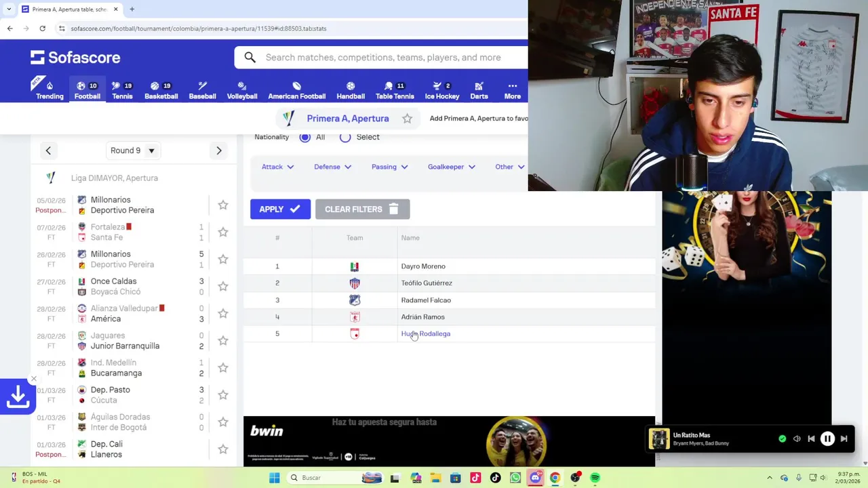
Task: Open the Volleyball sport icon
Action: [x=242, y=90]
